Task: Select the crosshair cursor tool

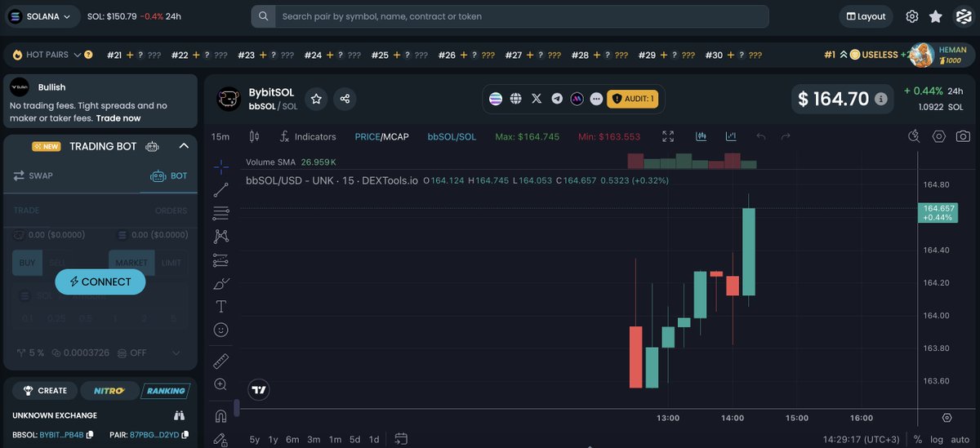Action: click(220, 166)
